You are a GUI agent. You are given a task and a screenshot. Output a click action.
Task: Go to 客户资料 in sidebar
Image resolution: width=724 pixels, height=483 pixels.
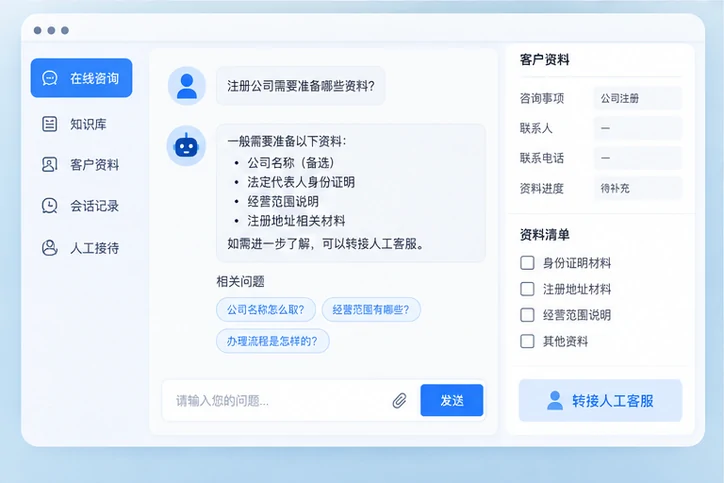coord(81,164)
